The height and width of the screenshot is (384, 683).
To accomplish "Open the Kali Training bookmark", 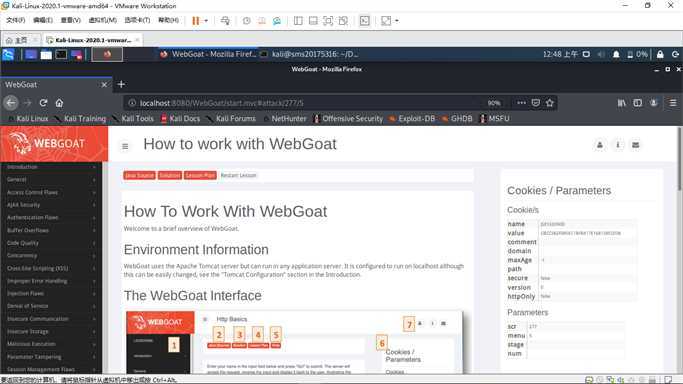I will tap(81, 118).
